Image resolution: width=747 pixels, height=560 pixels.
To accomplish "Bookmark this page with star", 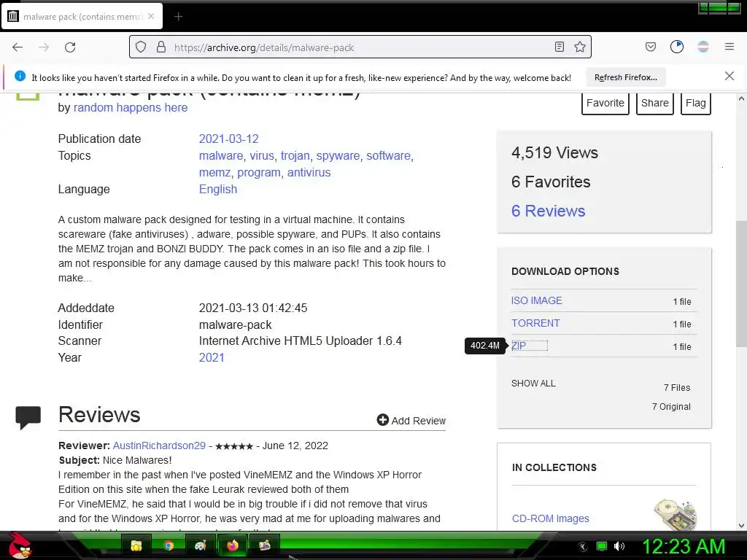I will coord(580,47).
